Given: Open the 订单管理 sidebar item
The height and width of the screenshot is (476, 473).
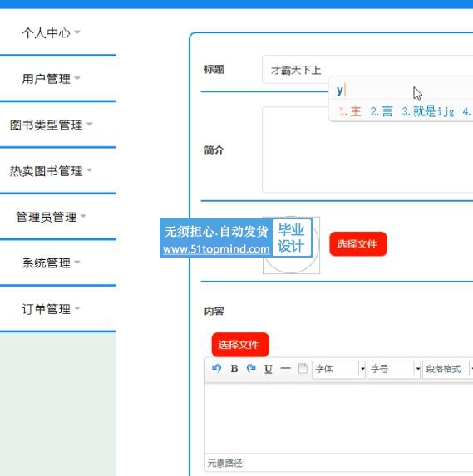Looking at the screenshot, I should pyautogui.click(x=51, y=309).
